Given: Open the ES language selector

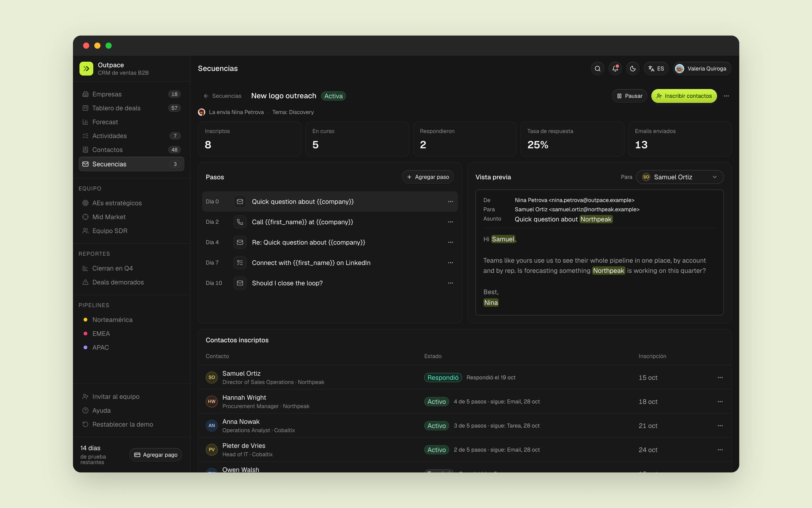Looking at the screenshot, I should pos(656,69).
